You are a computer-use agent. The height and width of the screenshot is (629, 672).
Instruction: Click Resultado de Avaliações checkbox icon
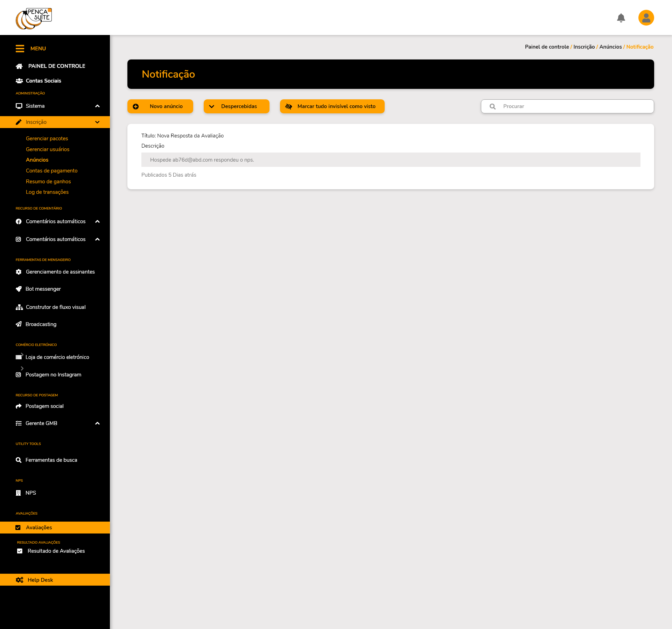pyautogui.click(x=20, y=551)
